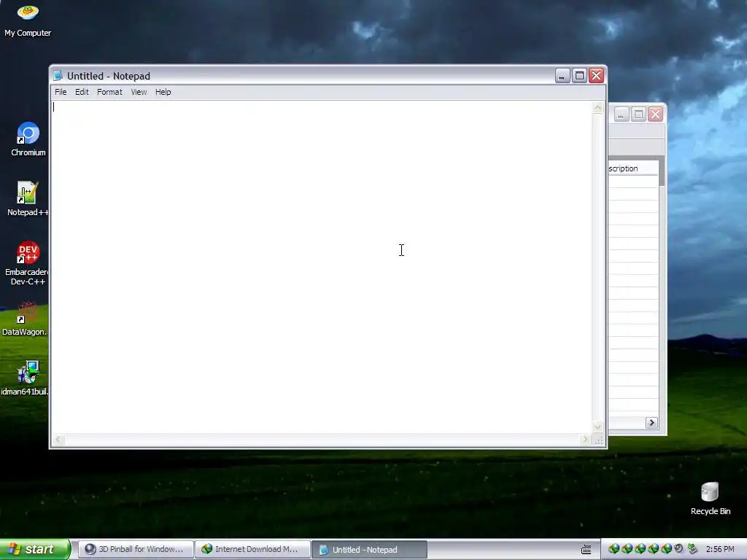Open the View menu in Notepad
Screen dimensions: 747x560
pyautogui.click(x=139, y=92)
